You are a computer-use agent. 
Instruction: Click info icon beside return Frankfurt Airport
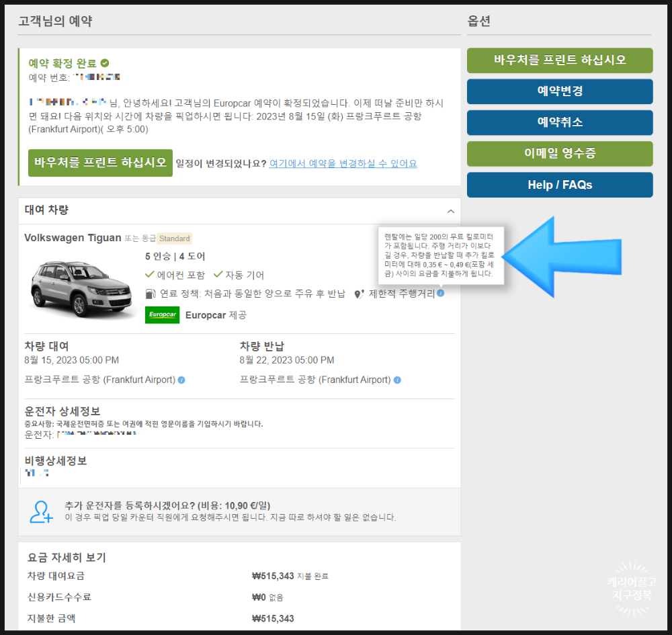click(x=397, y=380)
